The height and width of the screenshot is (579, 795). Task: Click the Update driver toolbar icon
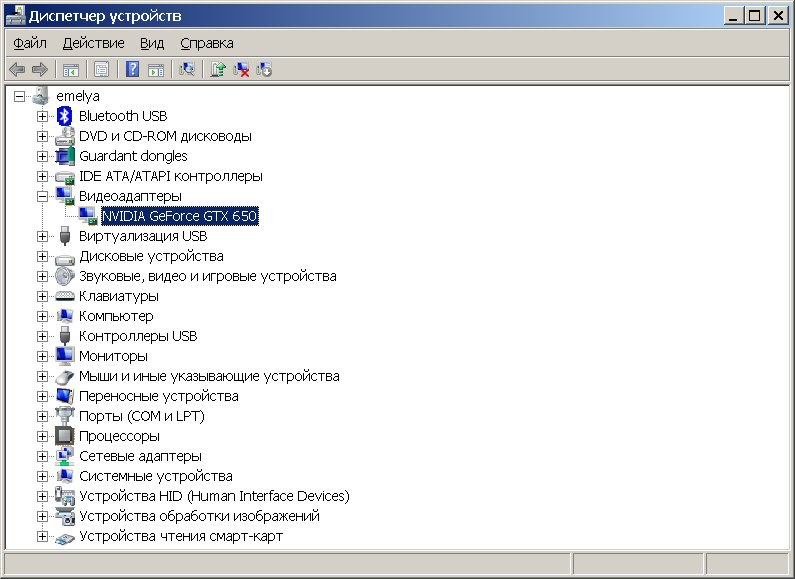pyautogui.click(x=218, y=69)
